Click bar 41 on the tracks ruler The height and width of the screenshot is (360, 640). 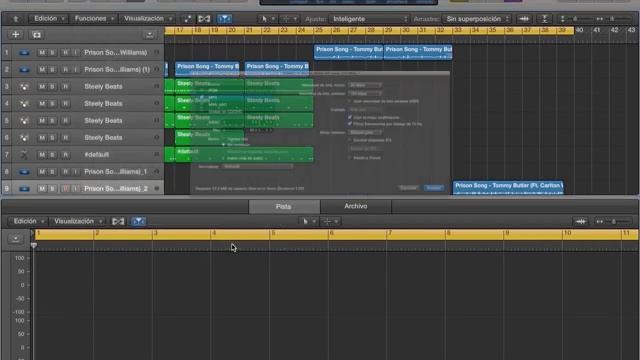(597, 31)
